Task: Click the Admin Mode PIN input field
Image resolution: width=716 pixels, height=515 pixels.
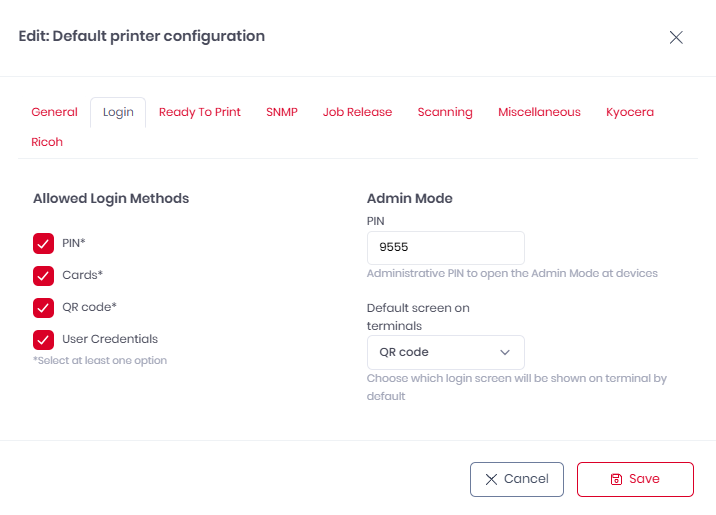Action: (445, 248)
